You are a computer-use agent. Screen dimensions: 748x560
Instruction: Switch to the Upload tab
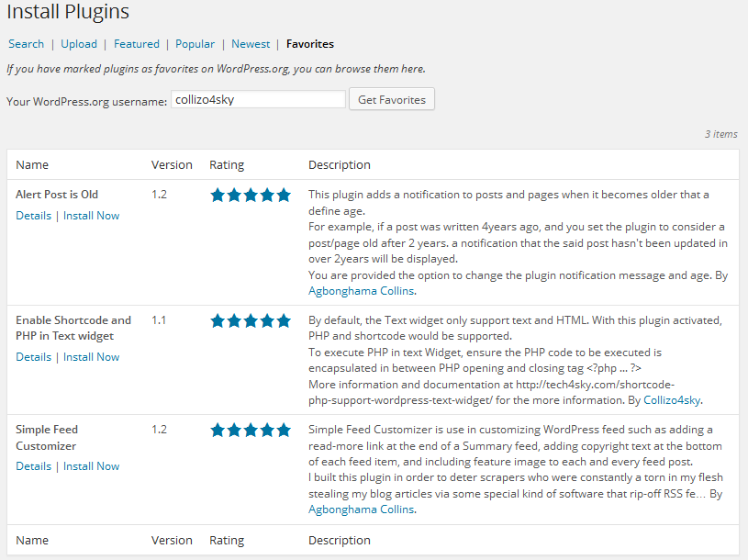click(79, 44)
